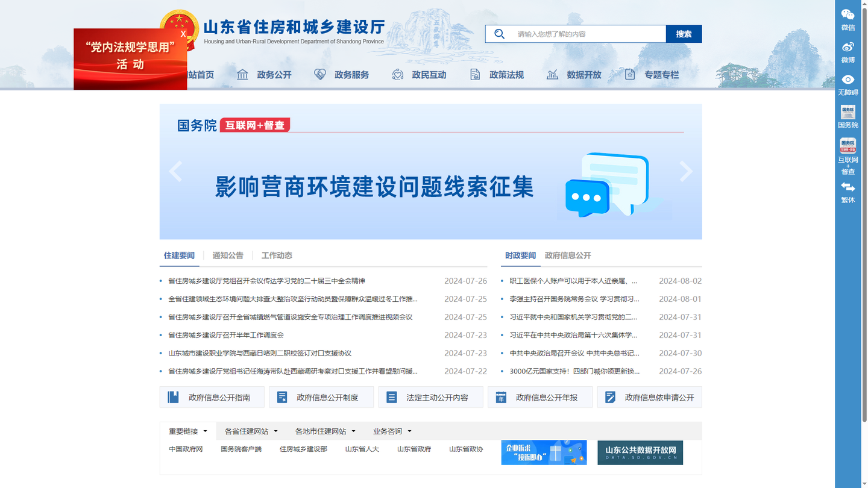The width and height of the screenshot is (868, 488).
Task: Click the 政民互动 icon
Action: tap(397, 75)
